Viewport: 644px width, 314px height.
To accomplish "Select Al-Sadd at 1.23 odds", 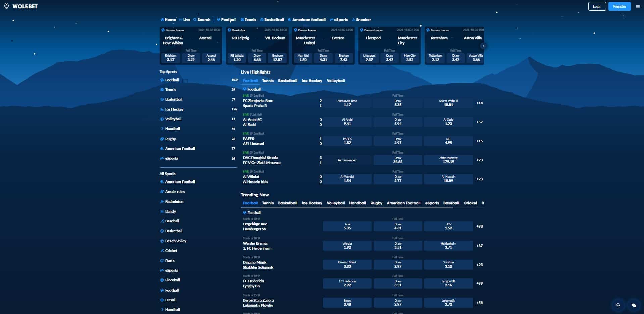I will click(x=448, y=122).
